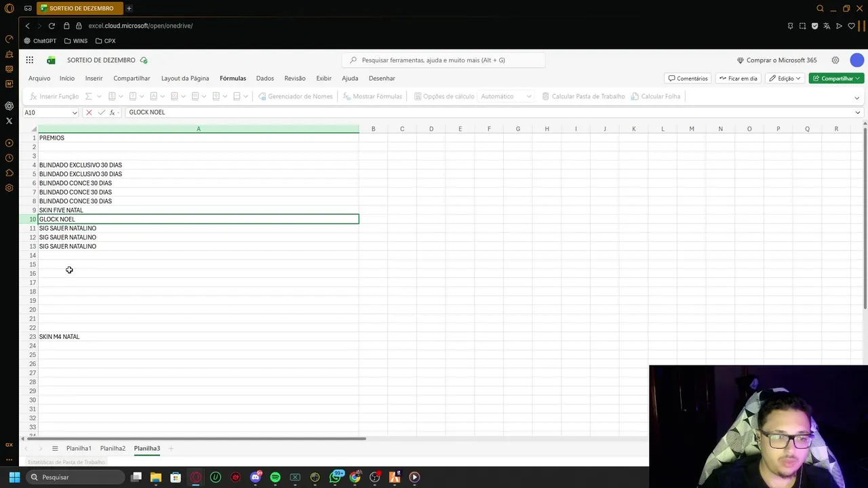Switch to the Layout da Página tab

(185, 79)
